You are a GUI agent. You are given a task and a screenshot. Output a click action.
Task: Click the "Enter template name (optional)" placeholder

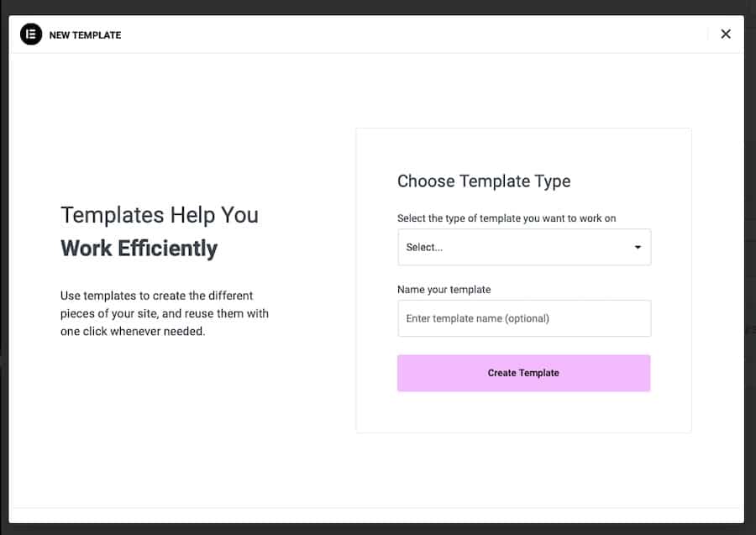point(477,319)
